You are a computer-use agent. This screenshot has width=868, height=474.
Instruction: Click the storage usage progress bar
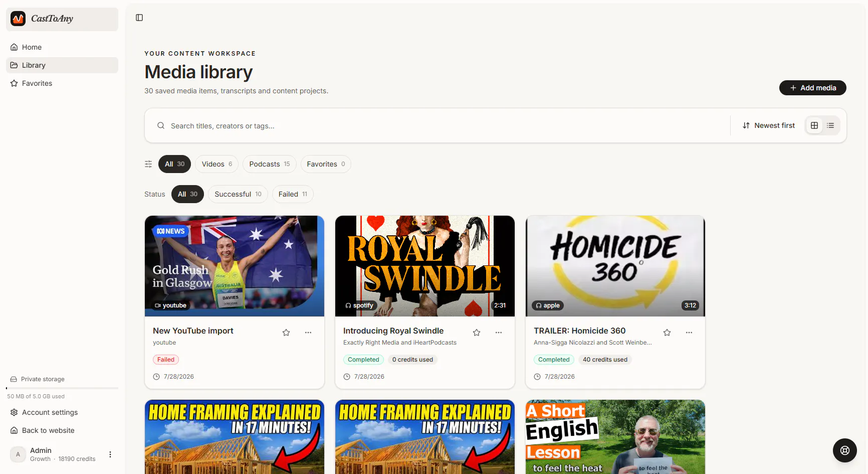pos(62,388)
